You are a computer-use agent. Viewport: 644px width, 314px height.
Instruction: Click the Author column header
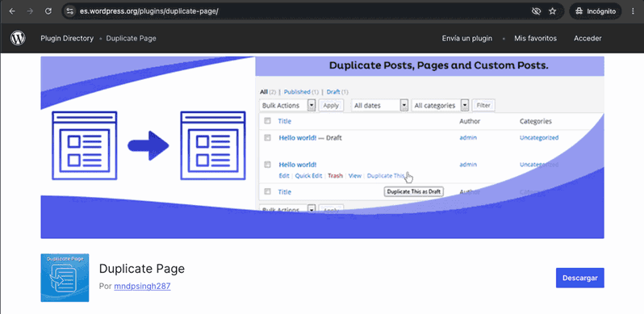(x=470, y=121)
